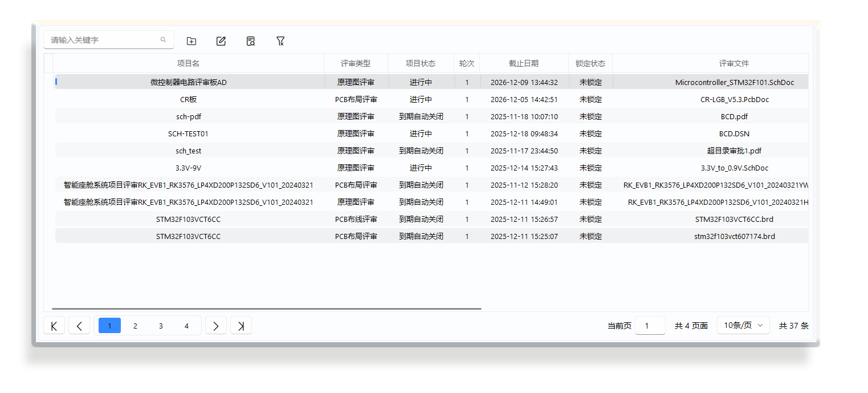Switch to page 4
This screenshot has width=868, height=393.
[x=186, y=326]
